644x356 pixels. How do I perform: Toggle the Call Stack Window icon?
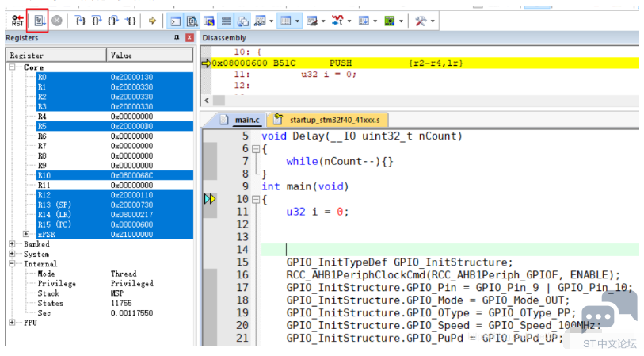pyautogui.click(x=242, y=21)
